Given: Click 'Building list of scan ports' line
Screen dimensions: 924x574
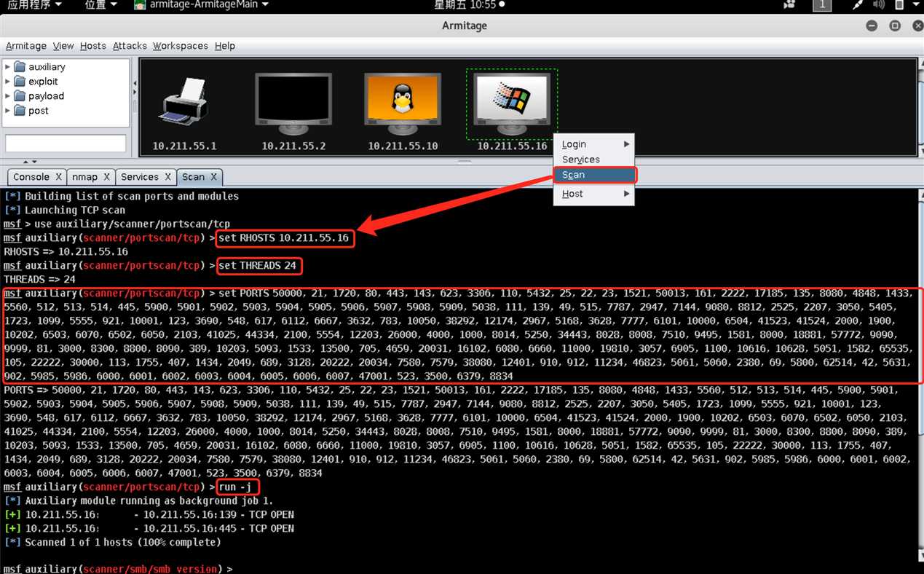Looking at the screenshot, I should pyautogui.click(x=122, y=197).
